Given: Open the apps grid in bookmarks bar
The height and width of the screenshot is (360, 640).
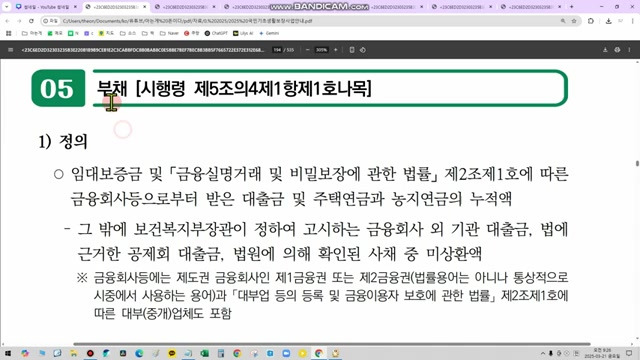Looking at the screenshot, I should coord(9,33).
